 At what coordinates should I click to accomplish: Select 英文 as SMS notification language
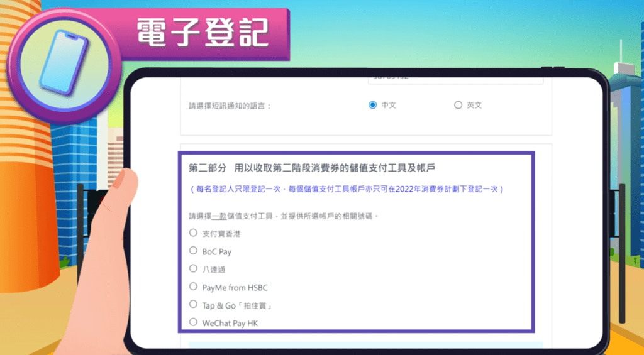(x=458, y=105)
